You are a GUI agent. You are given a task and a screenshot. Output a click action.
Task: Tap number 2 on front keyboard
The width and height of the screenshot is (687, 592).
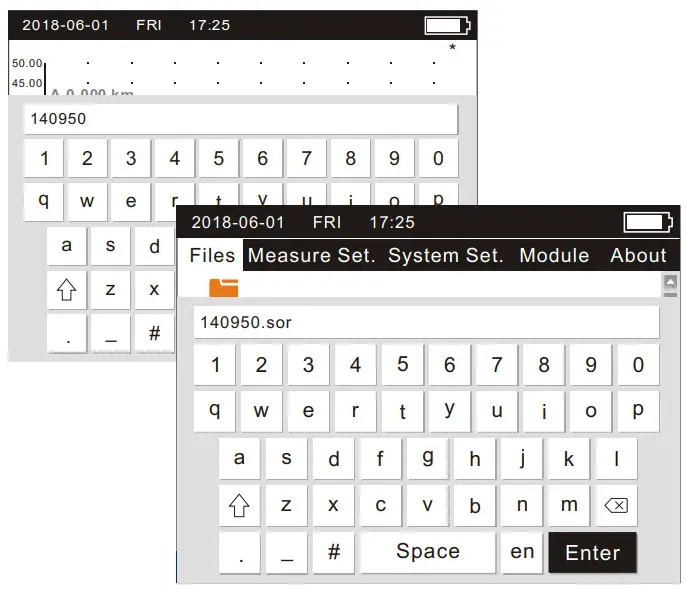point(262,365)
